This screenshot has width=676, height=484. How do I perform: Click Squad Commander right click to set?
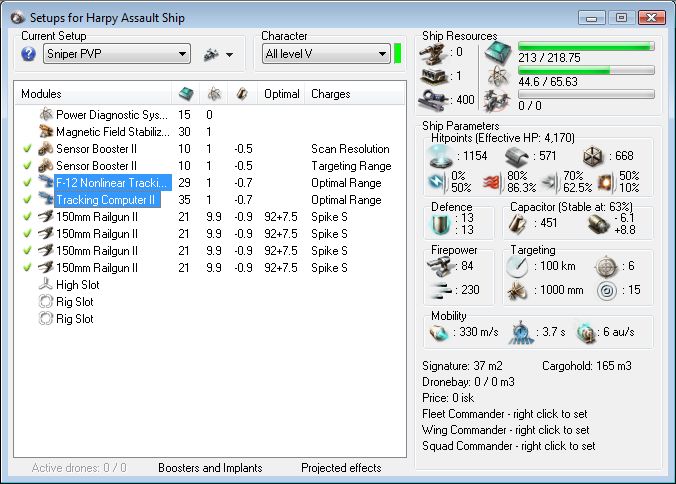[509, 446]
